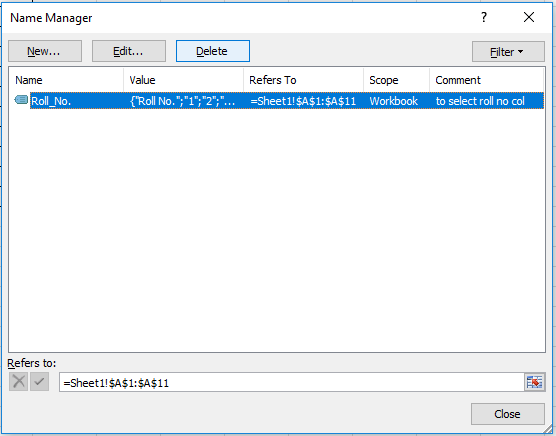Click the Refers To column header
556x436 pixels.
click(x=304, y=80)
